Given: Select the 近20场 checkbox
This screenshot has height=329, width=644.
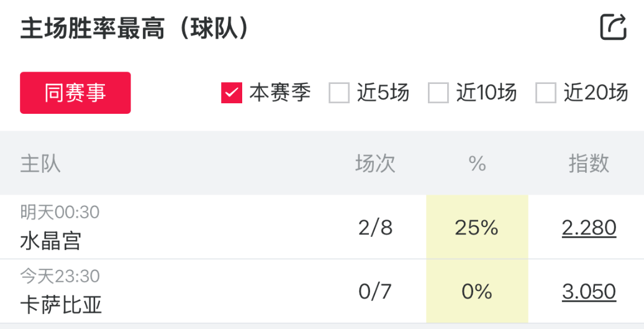Looking at the screenshot, I should tap(546, 93).
